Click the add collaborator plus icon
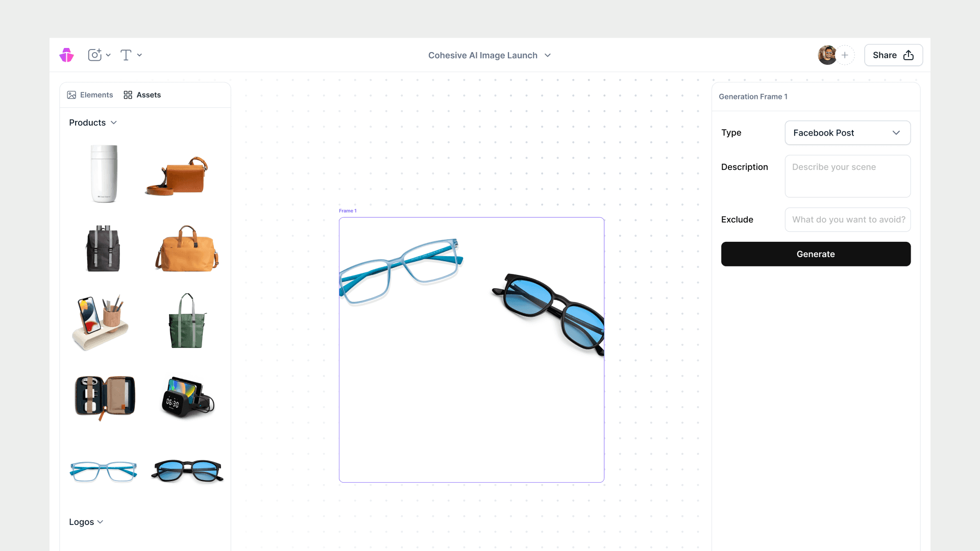Screen dimensions: 980x551 [x=845, y=55]
